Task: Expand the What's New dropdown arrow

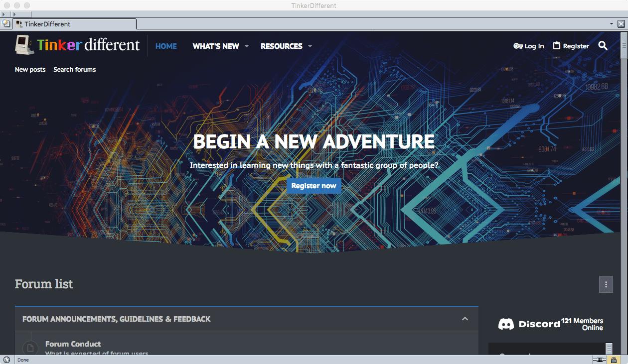Action: [247, 46]
